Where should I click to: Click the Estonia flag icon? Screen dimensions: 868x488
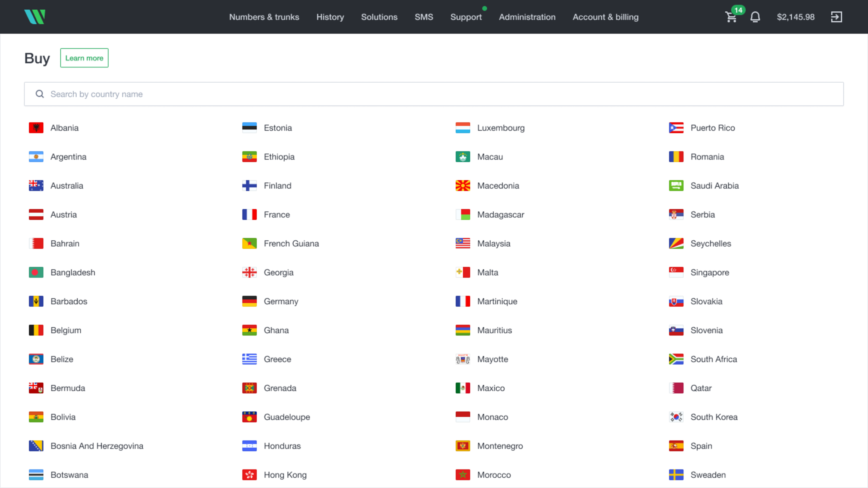[x=249, y=128]
